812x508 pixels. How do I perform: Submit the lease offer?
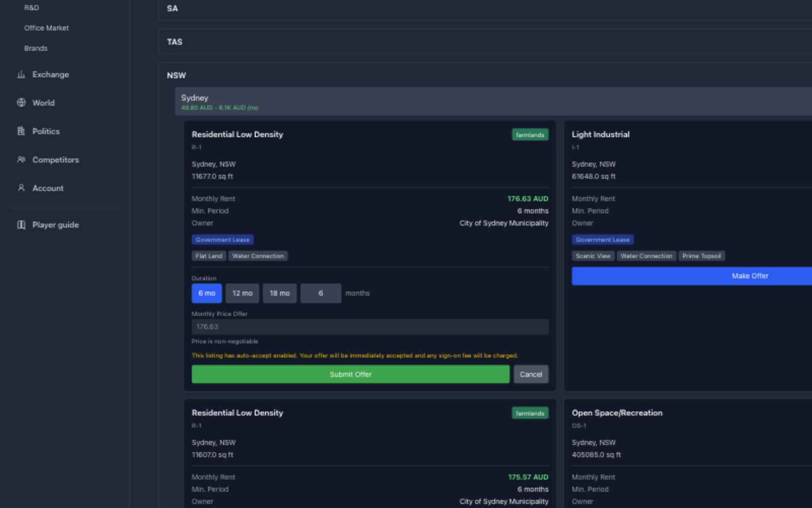[351, 374]
